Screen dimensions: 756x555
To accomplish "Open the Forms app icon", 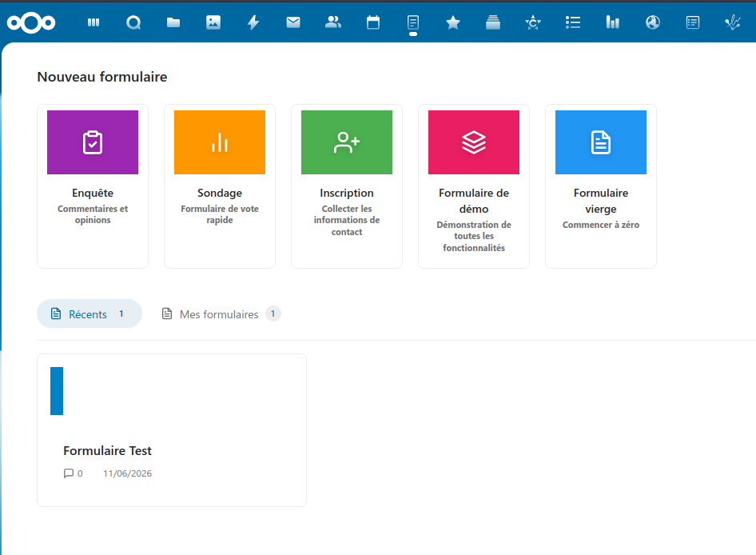I will 413,22.
